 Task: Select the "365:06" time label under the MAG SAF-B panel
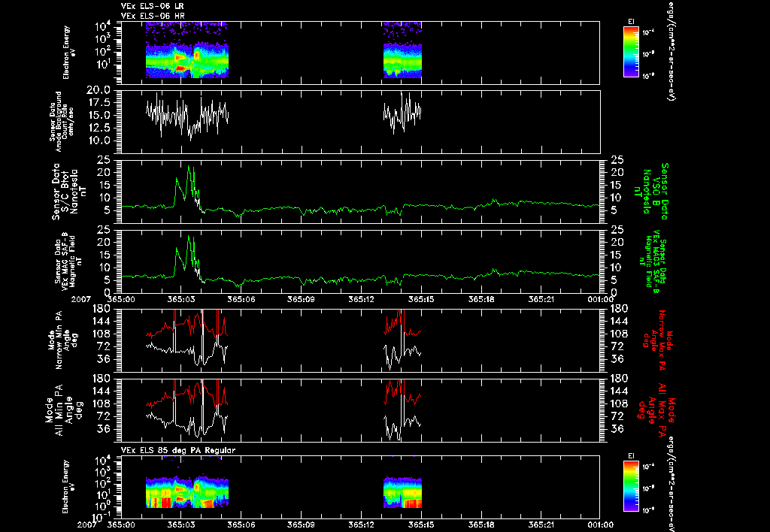tap(241, 299)
